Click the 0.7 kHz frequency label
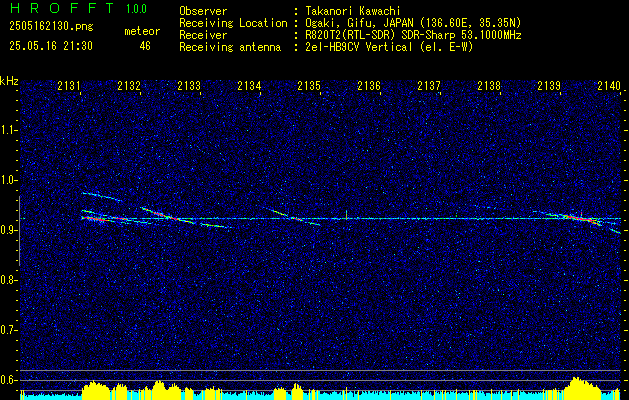The width and height of the screenshot is (629, 400). coord(8,330)
